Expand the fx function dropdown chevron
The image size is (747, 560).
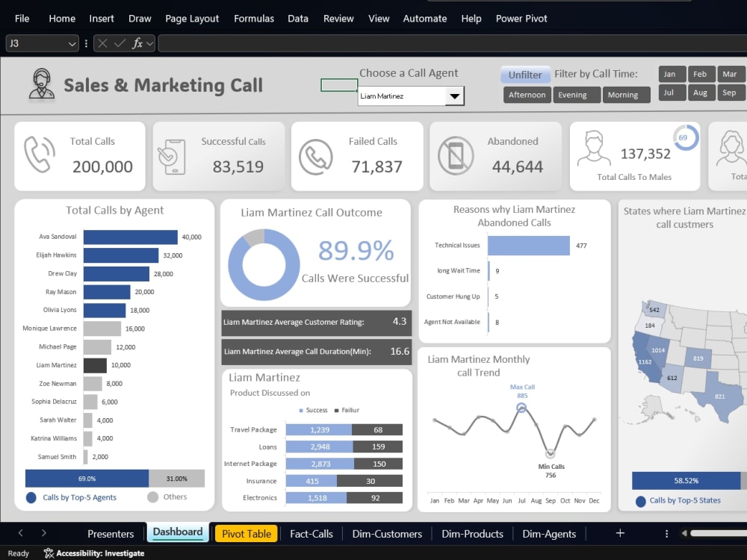[149, 44]
